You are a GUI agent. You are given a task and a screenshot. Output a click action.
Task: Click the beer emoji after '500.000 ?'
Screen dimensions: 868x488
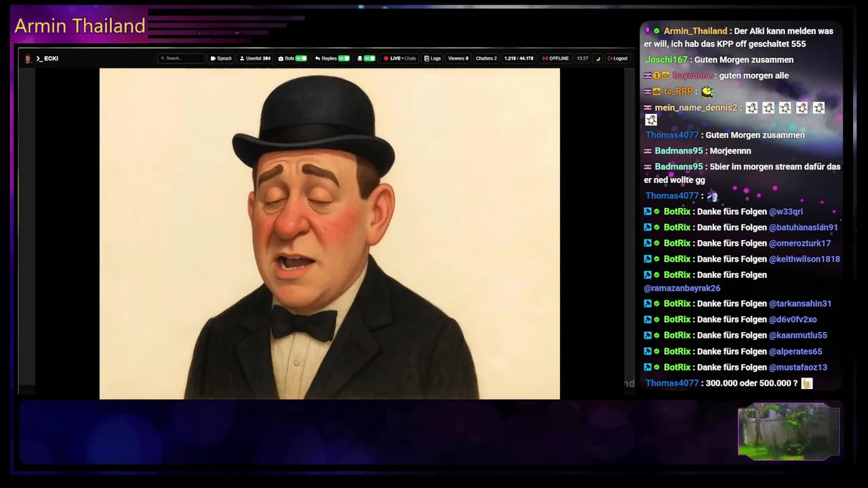pyautogui.click(x=806, y=384)
